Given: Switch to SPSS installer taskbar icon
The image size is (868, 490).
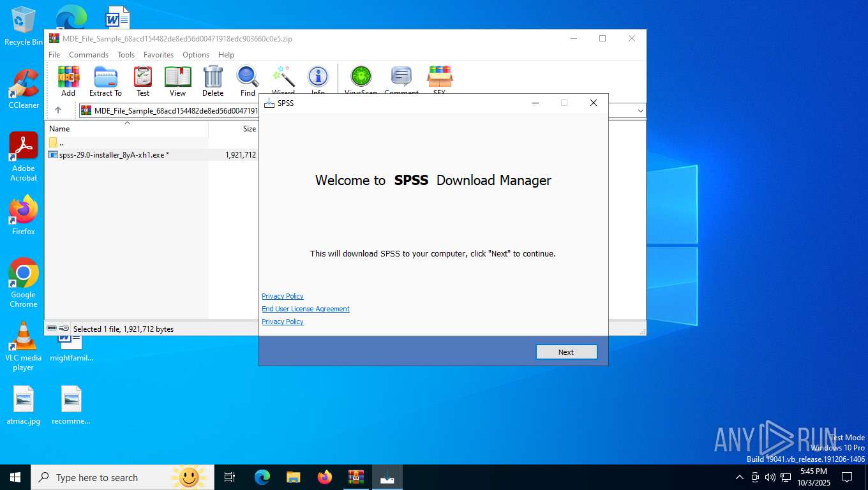Looking at the screenshot, I should click(x=387, y=477).
